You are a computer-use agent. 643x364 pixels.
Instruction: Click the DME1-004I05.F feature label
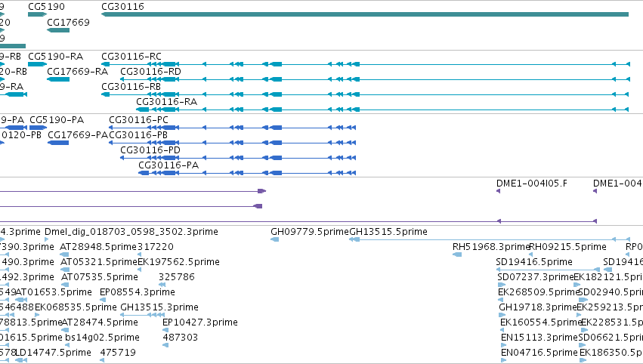click(532, 184)
